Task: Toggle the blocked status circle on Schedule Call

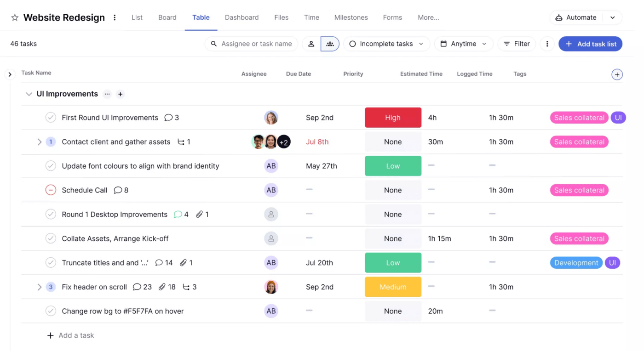Action: pyautogui.click(x=51, y=190)
